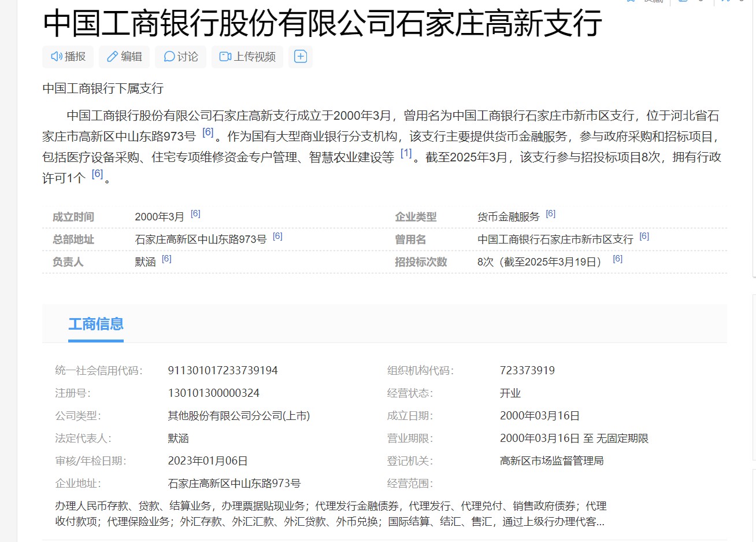This screenshot has height=542, width=756.
Task: Click the 登记机关 label
Action: click(410, 461)
